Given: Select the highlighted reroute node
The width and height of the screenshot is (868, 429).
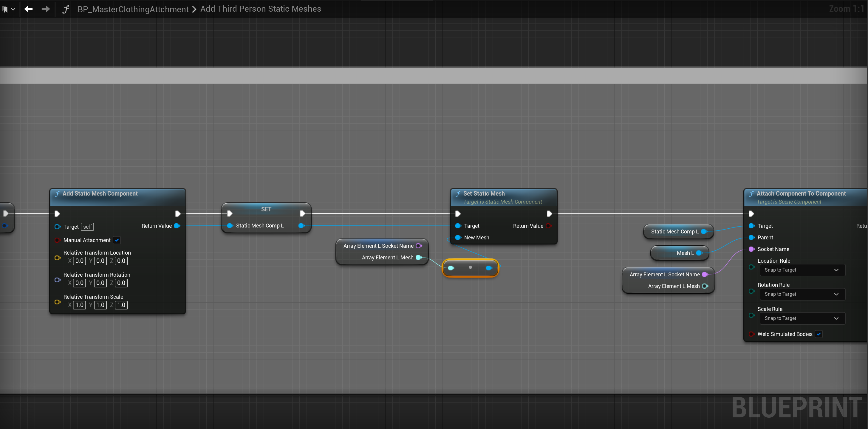Looking at the screenshot, I should pos(470,268).
